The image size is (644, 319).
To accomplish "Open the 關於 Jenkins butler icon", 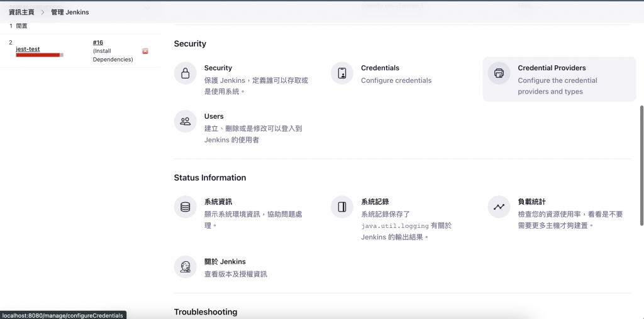I will coord(186,267).
